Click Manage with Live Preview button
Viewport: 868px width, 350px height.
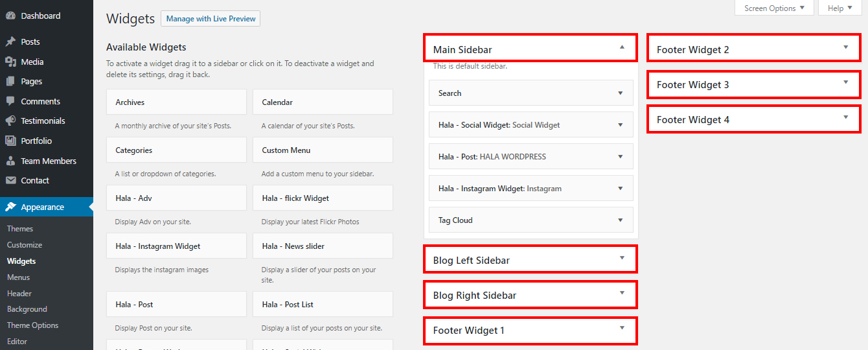point(211,19)
